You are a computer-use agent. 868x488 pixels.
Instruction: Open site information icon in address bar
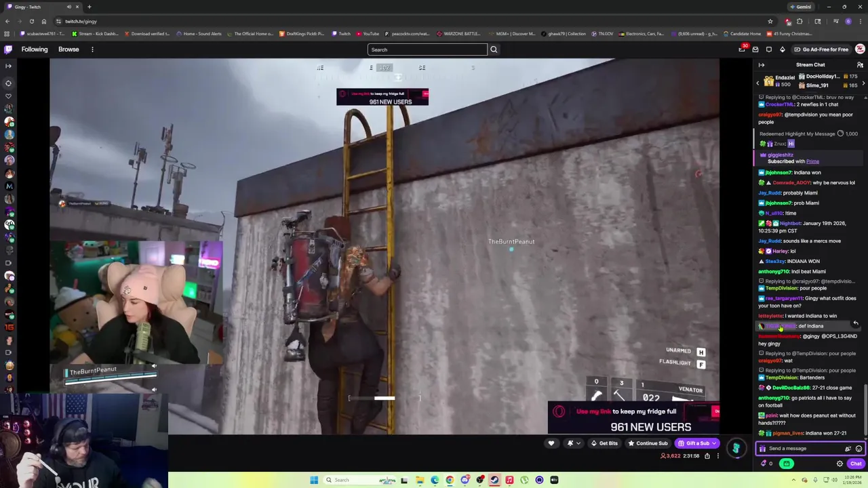click(58, 22)
